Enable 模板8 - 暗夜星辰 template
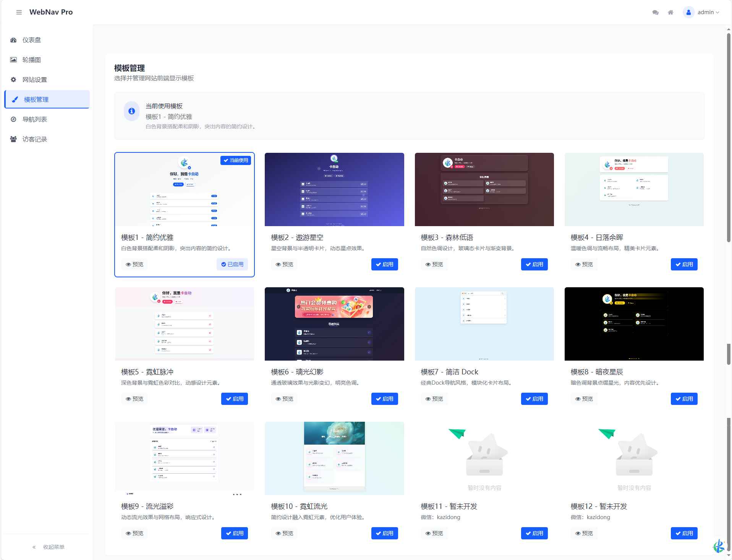Screen dimensions: 732x560 pyautogui.click(x=684, y=398)
